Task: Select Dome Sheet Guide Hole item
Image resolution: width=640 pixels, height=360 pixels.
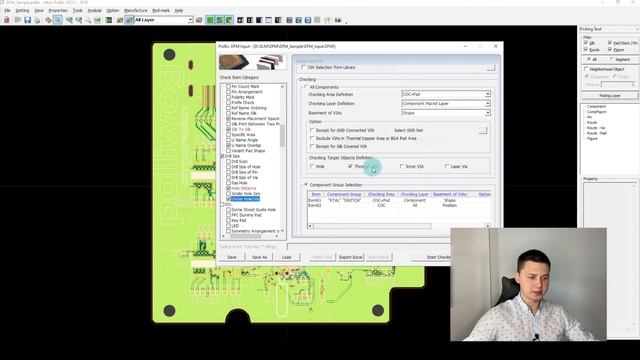Action: pyautogui.click(x=253, y=209)
